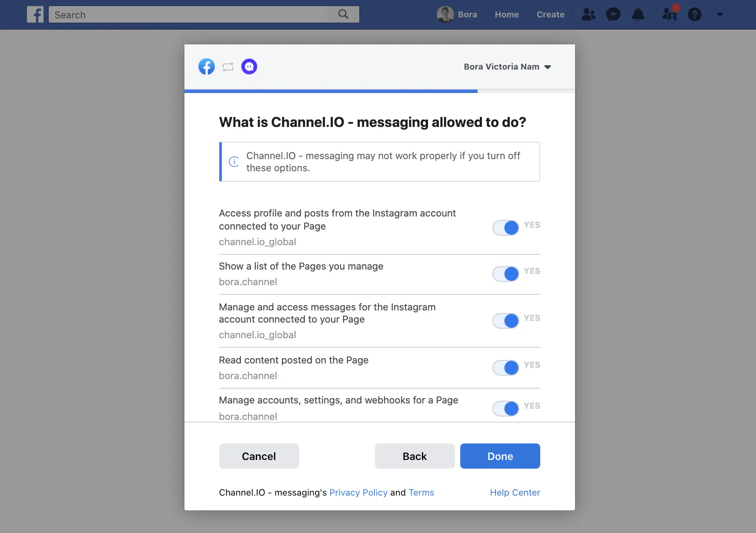Click the Facebook logo in top bar

(35, 14)
